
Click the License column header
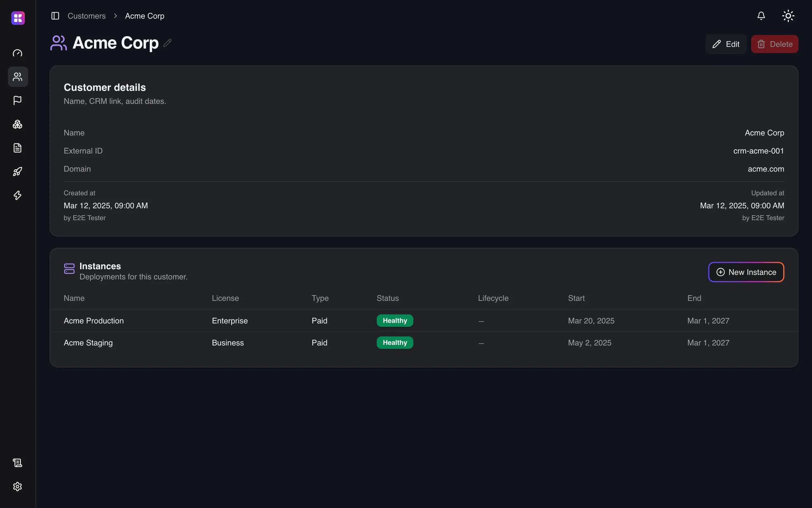[x=226, y=298]
